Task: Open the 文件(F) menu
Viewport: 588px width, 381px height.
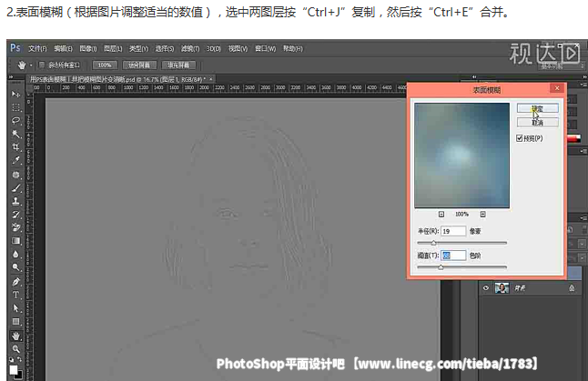Action: (x=37, y=49)
